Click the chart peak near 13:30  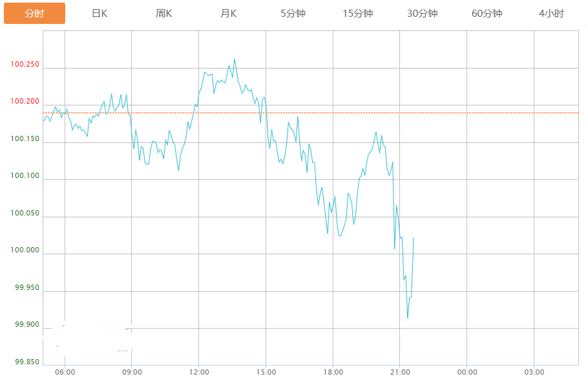(x=234, y=60)
